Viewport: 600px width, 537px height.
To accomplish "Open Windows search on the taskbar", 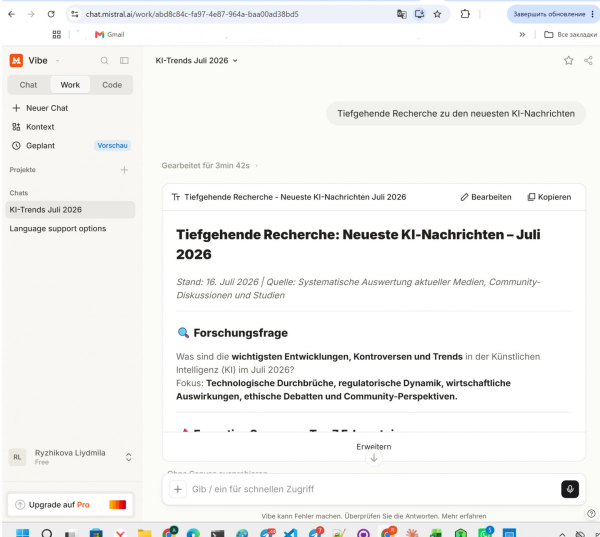I will 47,532.
